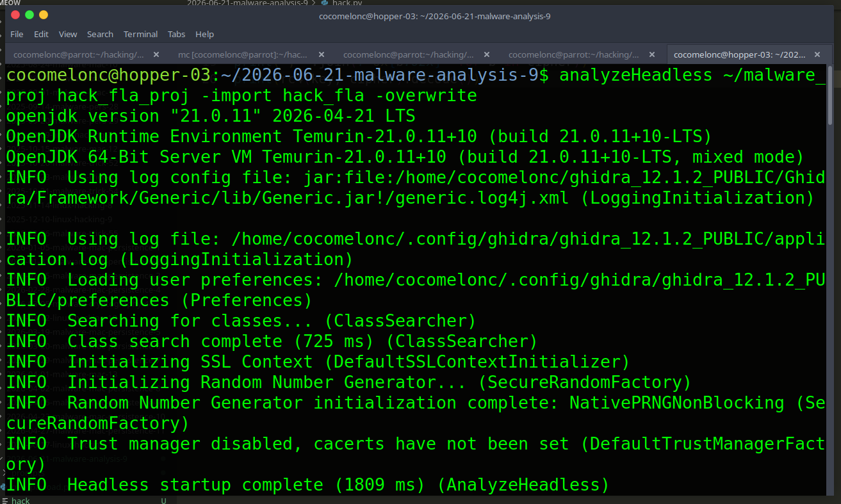This screenshot has width=841, height=504.
Task: Open the Terminal menu
Action: coord(140,34)
